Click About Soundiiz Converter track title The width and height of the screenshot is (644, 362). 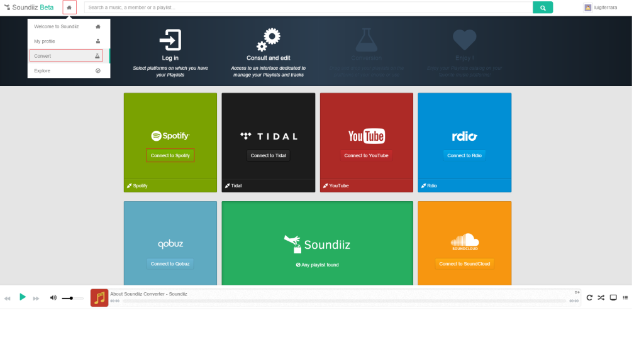(148, 294)
